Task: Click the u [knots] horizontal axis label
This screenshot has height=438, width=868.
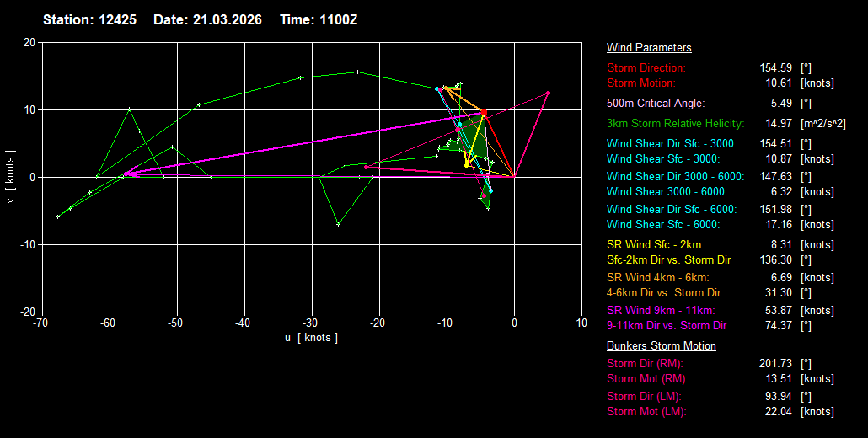Action: [x=311, y=337]
